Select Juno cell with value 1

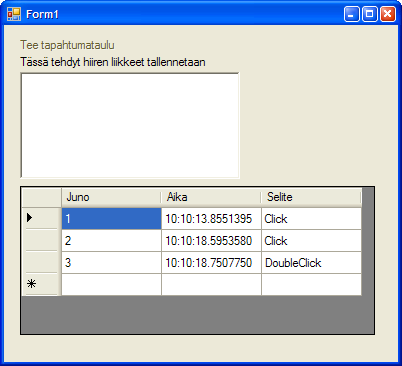coord(111,219)
